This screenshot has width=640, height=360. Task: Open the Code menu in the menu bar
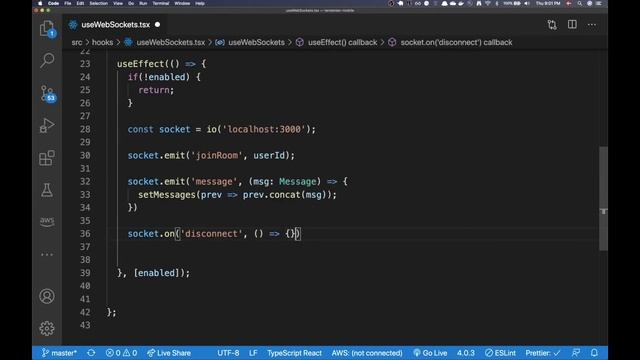pos(53,3)
